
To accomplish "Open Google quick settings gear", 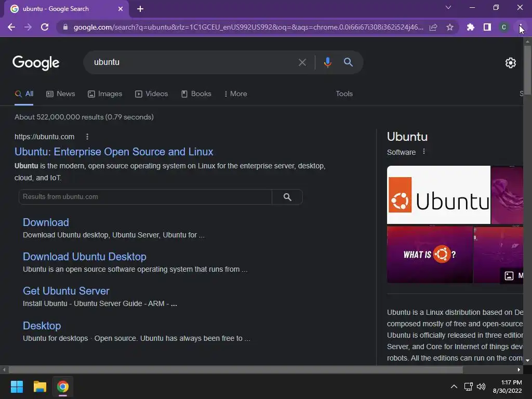I will 510,63.
